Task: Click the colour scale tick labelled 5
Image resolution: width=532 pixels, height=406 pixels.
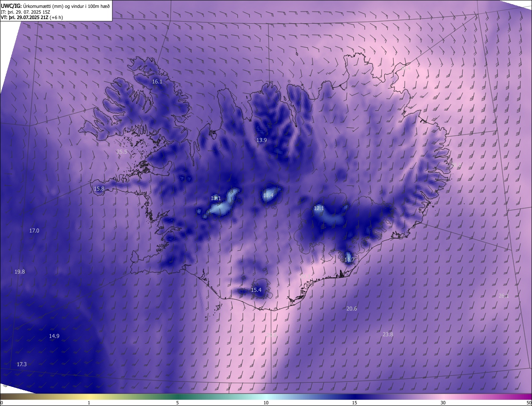Action: point(177,403)
